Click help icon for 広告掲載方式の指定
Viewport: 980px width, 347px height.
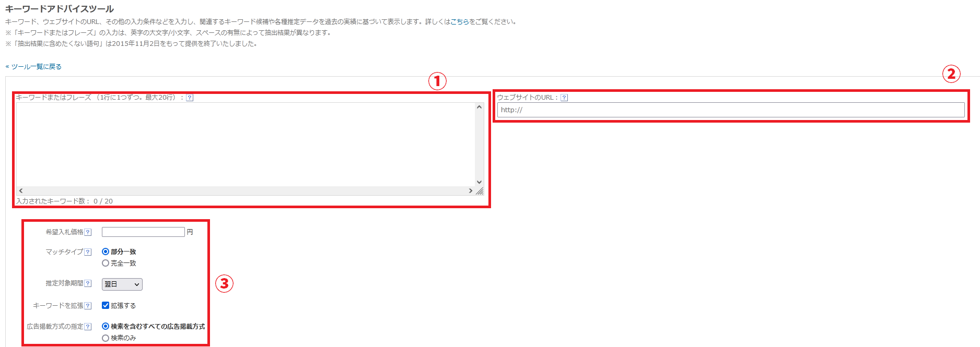click(88, 327)
